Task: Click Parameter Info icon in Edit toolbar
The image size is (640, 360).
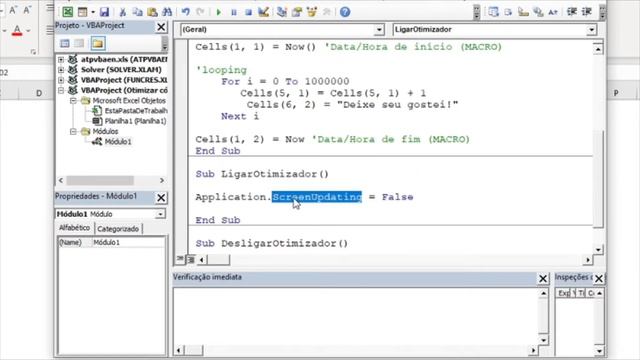Action: coord(538,12)
